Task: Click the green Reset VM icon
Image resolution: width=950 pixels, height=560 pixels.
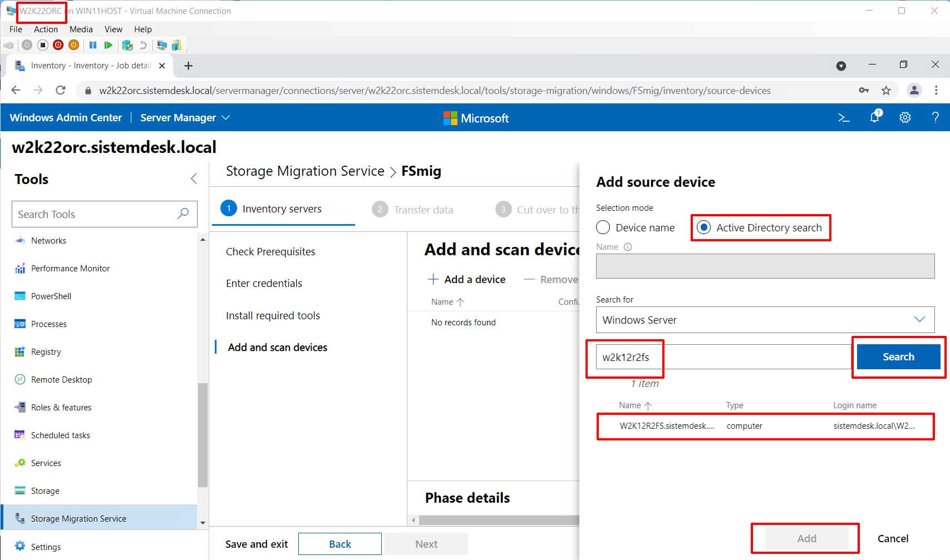Action: click(109, 45)
